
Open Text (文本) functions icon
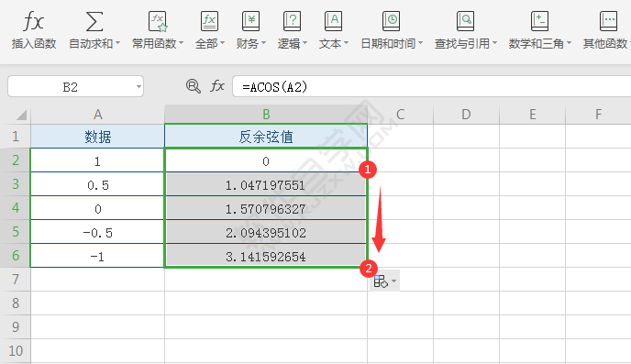333,22
